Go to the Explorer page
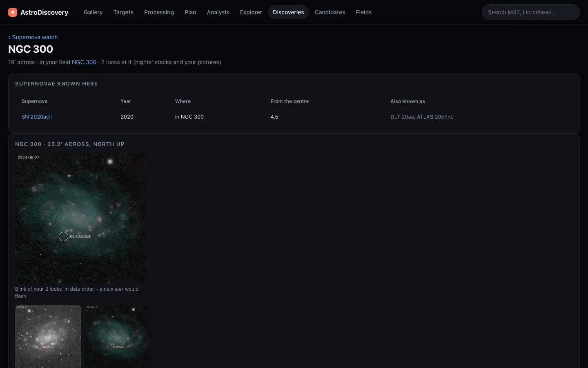 point(251,12)
